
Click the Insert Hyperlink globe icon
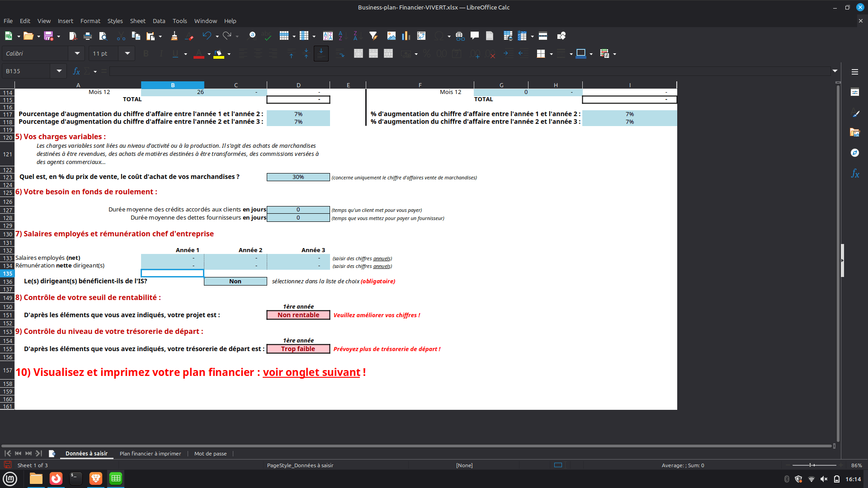460,36
